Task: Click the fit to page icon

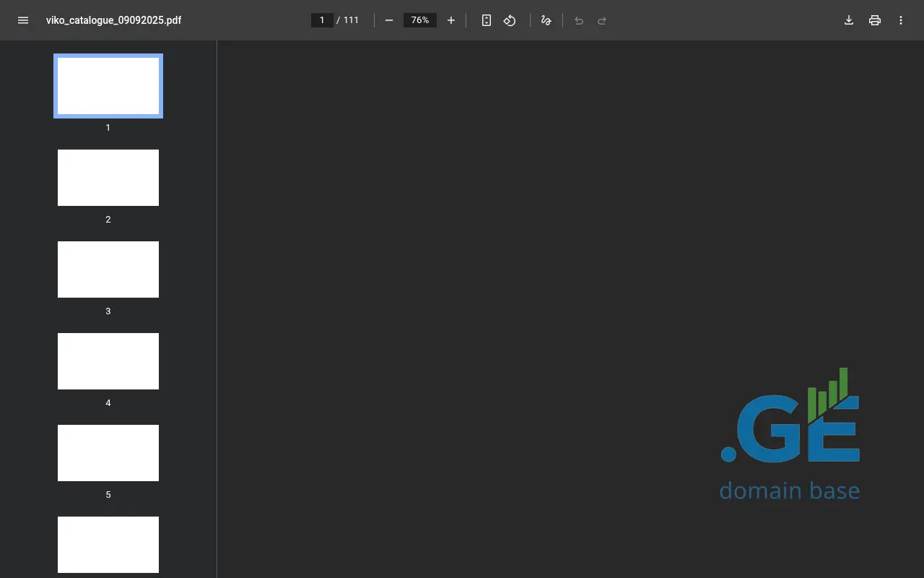Action: [487, 20]
